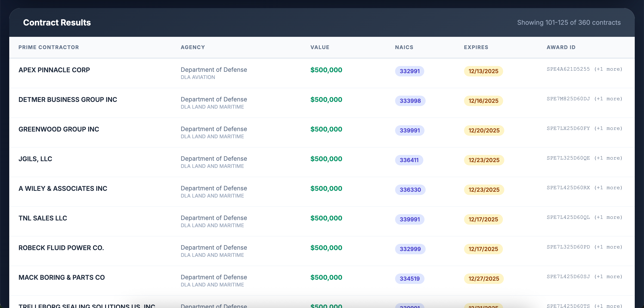Click the 12/13/2025 expiration badge
This screenshot has height=308, width=644.
click(483, 71)
